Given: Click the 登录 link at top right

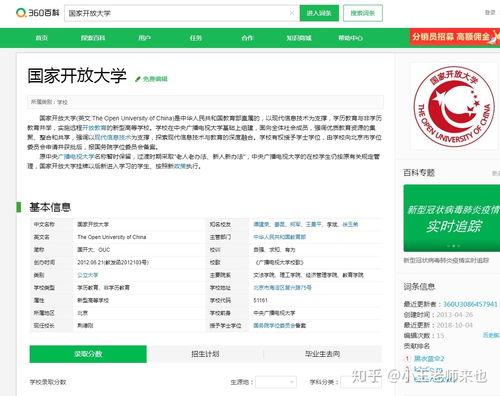Looking at the screenshot, I should (x=490, y=13).
